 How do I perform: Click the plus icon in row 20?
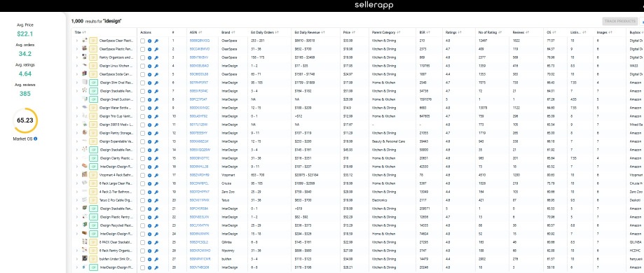(149, 200)
